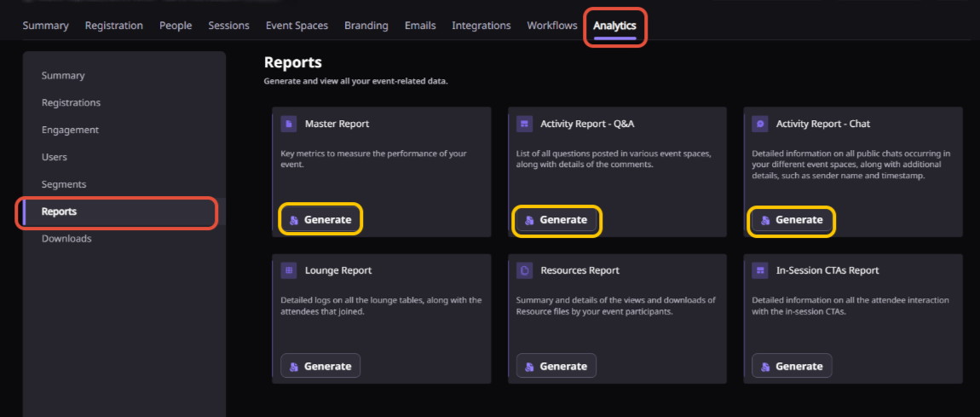Generate the Activity Report - Q&A
Image resolution: width=980 pixels, height=417 pixels.
click(x=556, y=219)
